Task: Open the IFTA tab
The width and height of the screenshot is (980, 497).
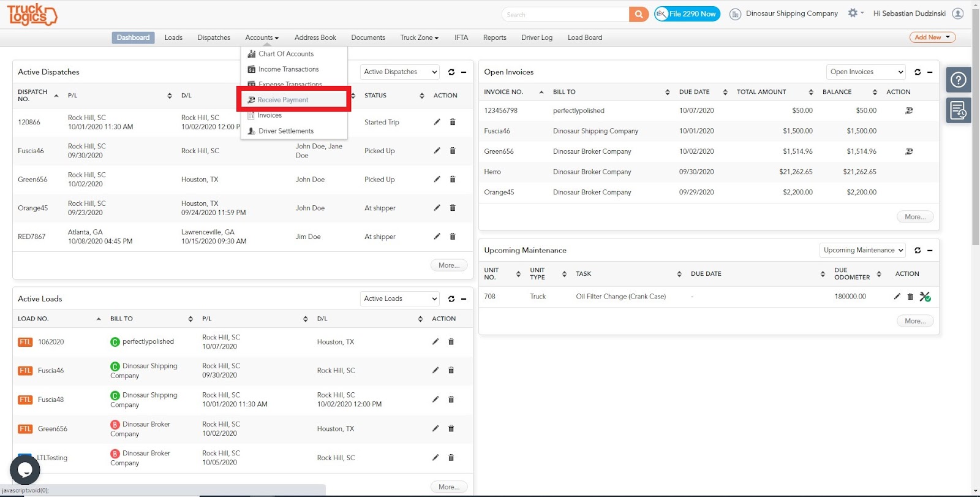Action: click(x=461, y=37)
